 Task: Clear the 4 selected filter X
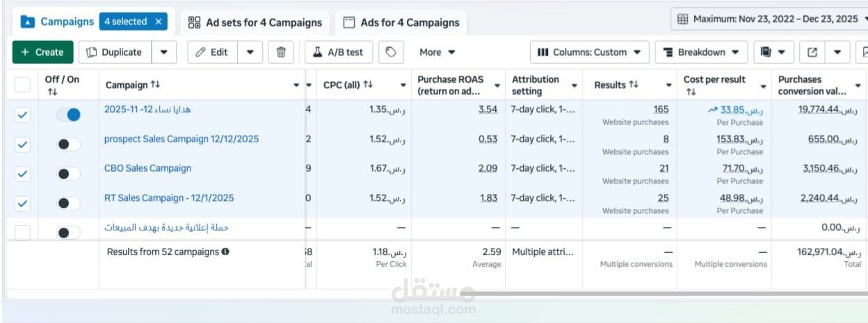[x=159, y=22]
